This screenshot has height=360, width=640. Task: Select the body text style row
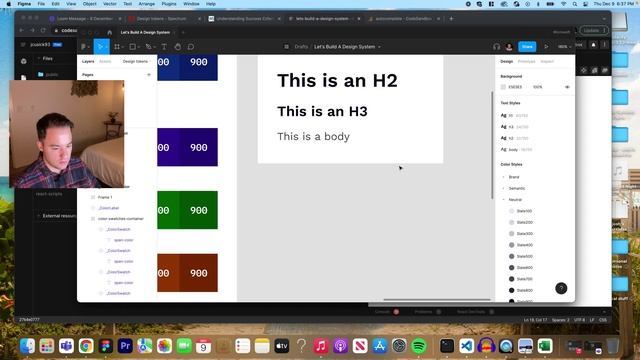[x=516, y=150]
